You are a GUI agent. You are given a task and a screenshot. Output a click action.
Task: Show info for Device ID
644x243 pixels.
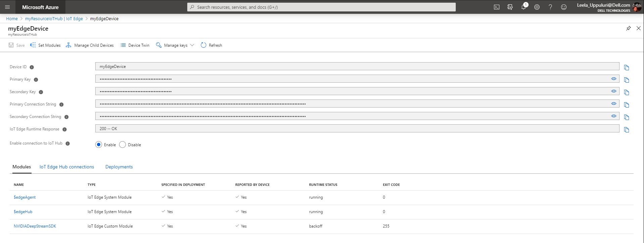32,67
